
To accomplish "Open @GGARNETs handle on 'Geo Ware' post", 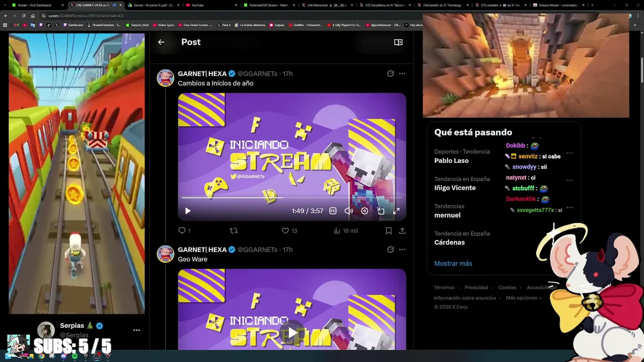I will click(258, 250).
